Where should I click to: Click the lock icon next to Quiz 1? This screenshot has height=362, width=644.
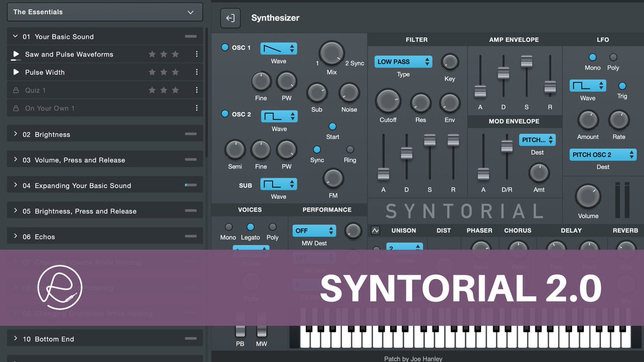(16, 91)
